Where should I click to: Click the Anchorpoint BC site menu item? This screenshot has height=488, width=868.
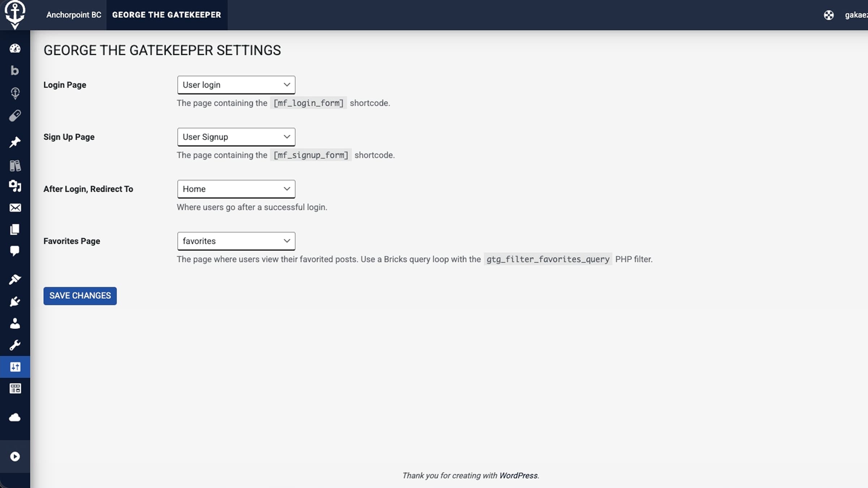[74, 15]
